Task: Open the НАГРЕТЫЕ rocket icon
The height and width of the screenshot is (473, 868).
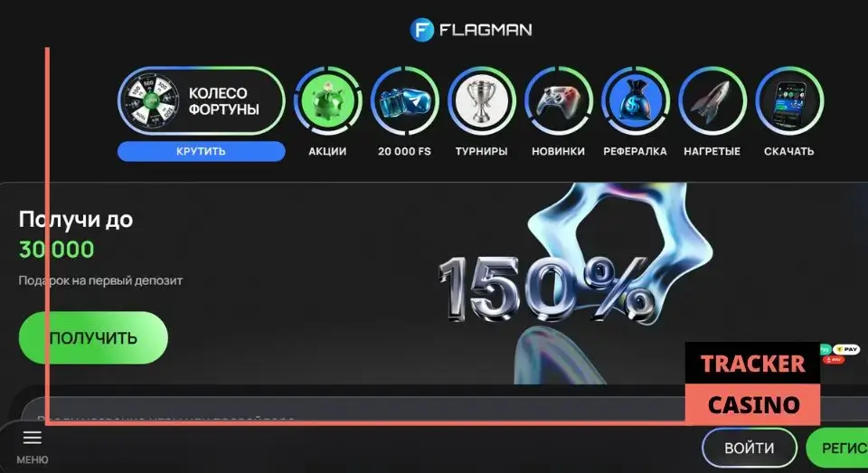Action: click(x=712, y=101)
